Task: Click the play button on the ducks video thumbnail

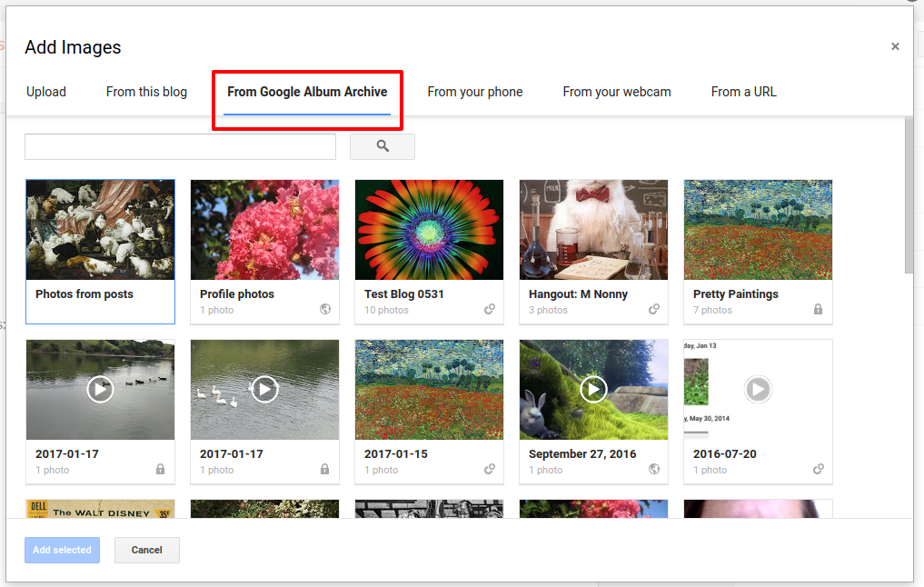Action: [100, 390]
